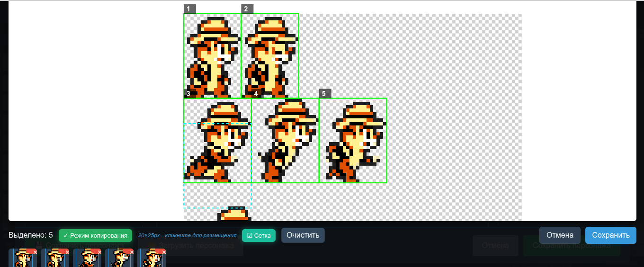Select sprite frame numbered 3

click(x=217, y=141)
